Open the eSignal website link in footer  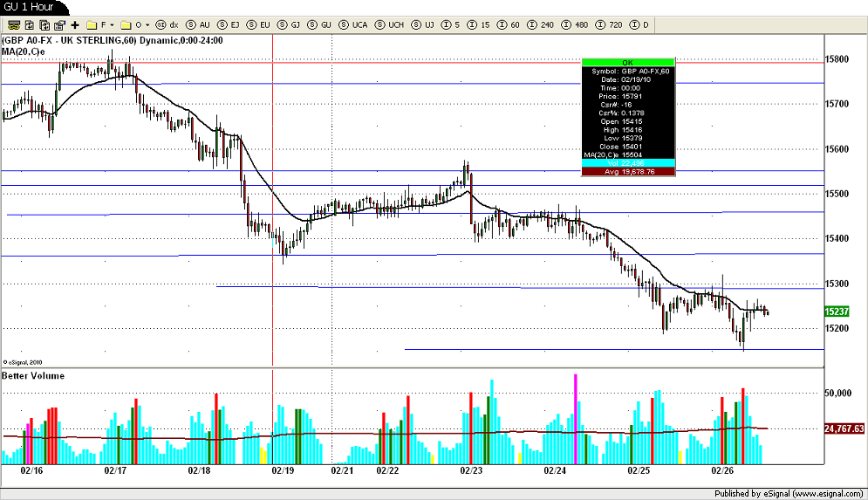point(827,493)
